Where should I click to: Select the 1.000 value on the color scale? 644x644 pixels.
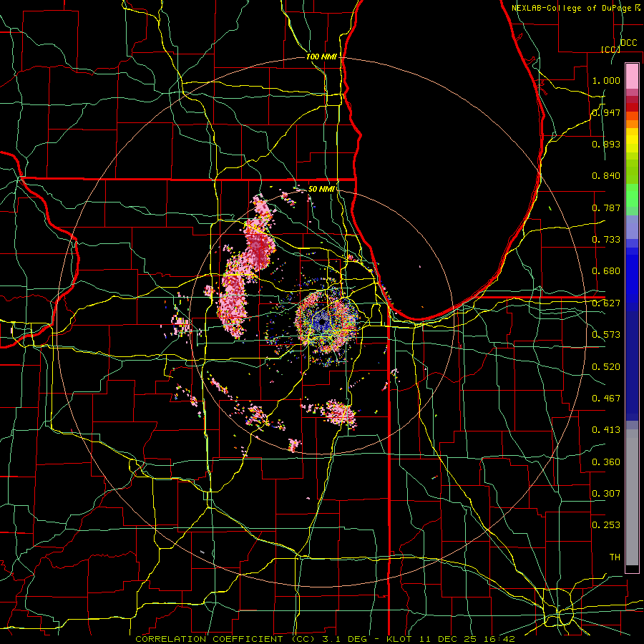pyautogui.click(x=606, y=80)
